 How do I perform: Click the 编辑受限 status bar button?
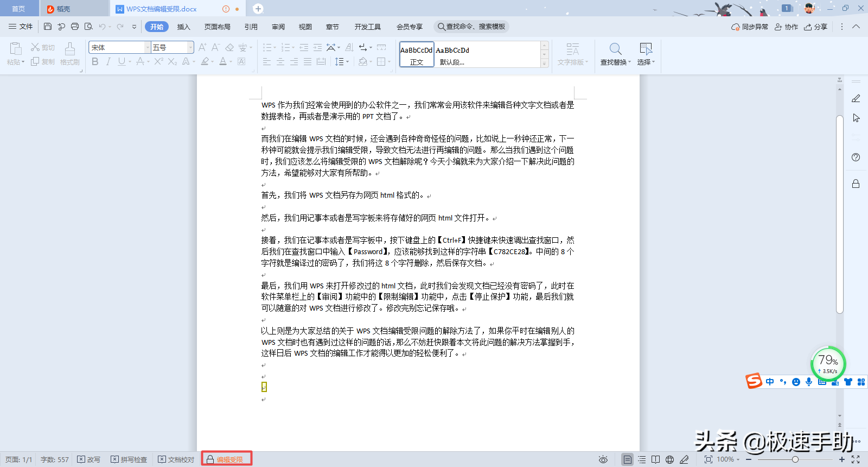pyautogui.click(x=227, y=459)
